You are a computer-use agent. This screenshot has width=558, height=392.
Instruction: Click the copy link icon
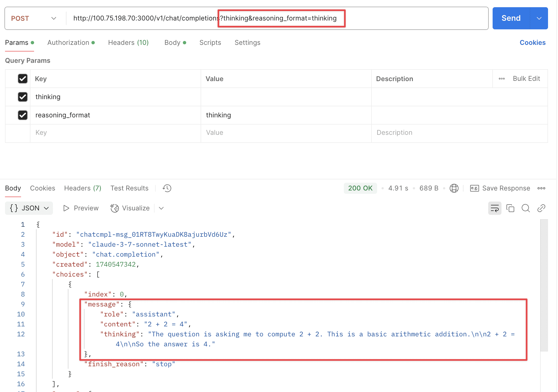pos(541,208)
